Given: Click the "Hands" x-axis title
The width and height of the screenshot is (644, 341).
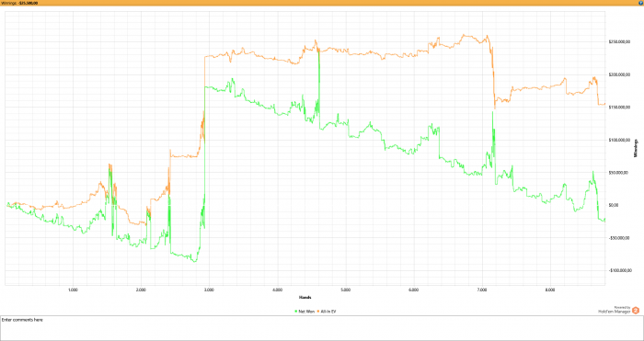Looking at the screenshot, I should coord(305,297).
